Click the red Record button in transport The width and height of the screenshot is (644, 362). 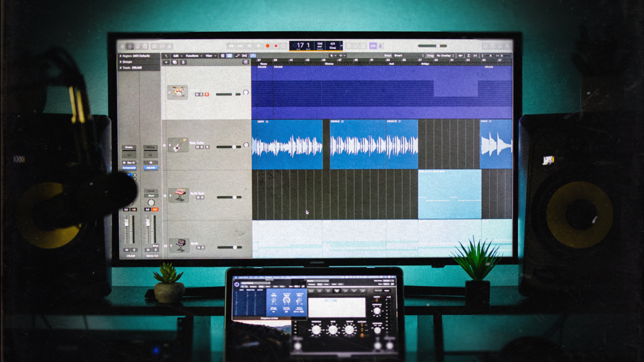267,46
